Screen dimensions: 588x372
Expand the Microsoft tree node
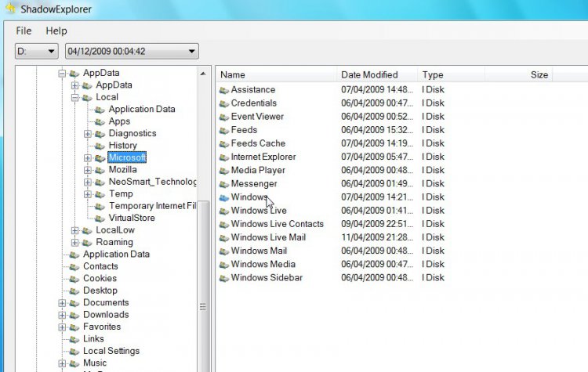[x=87, y=157]
